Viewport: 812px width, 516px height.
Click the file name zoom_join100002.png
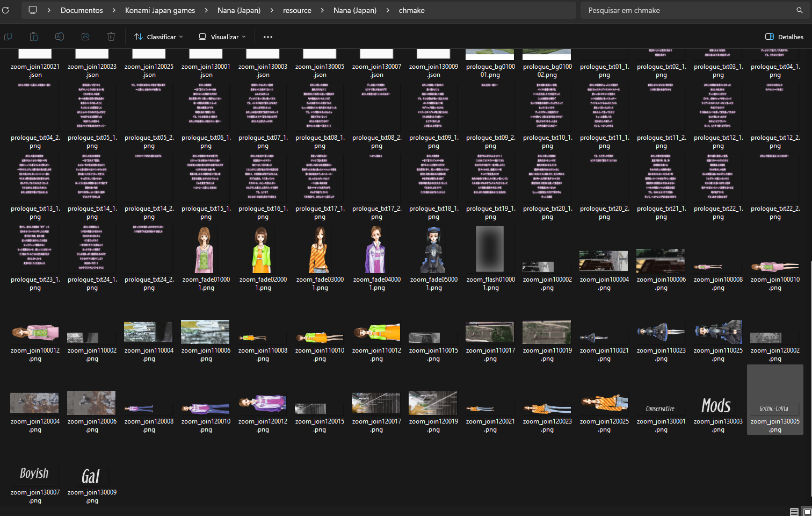[x=547, y=284]
